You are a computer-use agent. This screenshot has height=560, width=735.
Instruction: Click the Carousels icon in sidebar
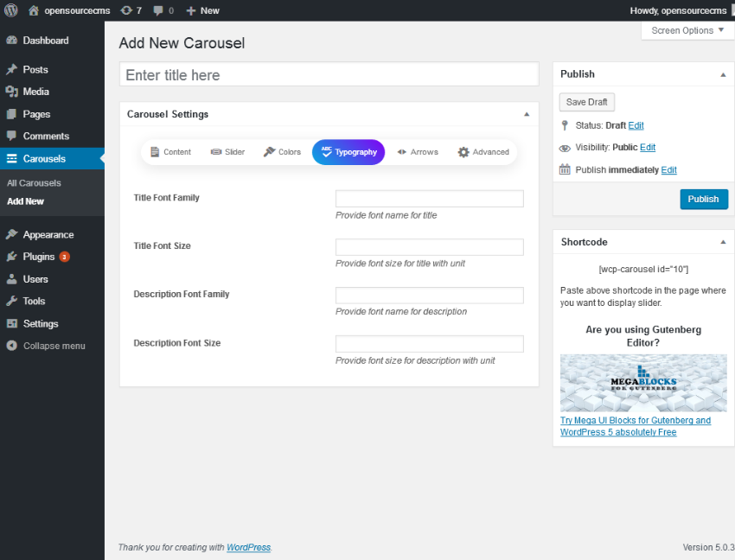coord(12,158)
